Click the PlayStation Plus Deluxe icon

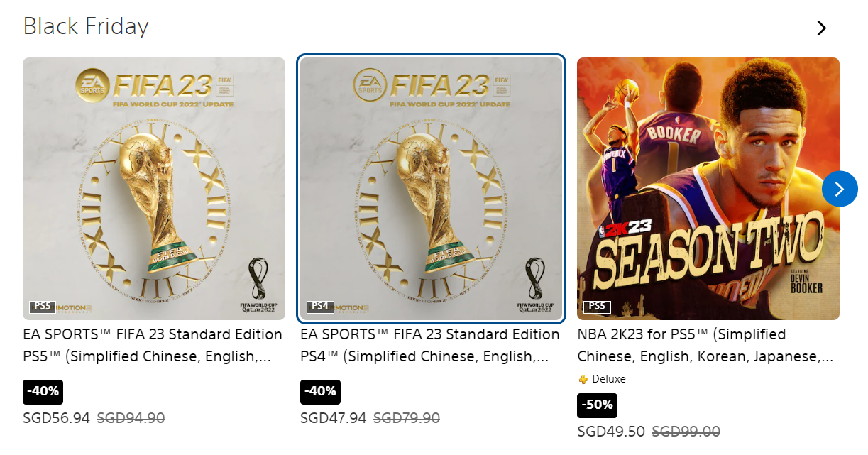(x=583, y=380)
